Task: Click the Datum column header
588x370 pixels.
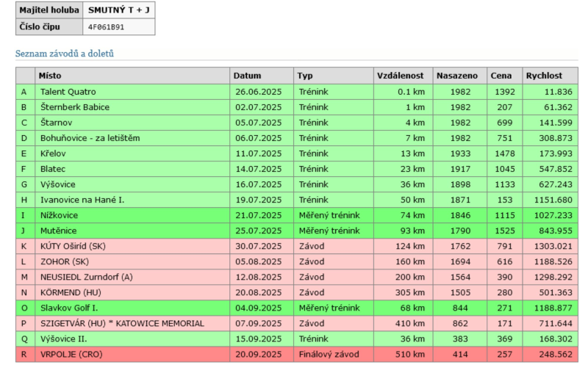Action: 247,76
